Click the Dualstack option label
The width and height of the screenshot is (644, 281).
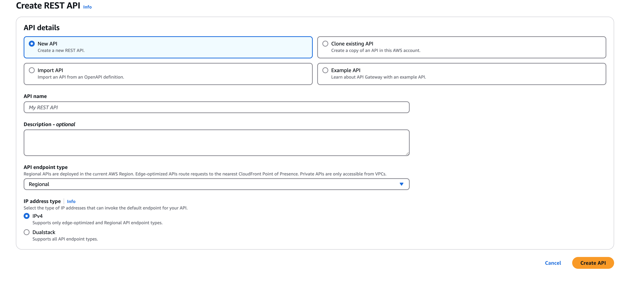coord(44,232)
